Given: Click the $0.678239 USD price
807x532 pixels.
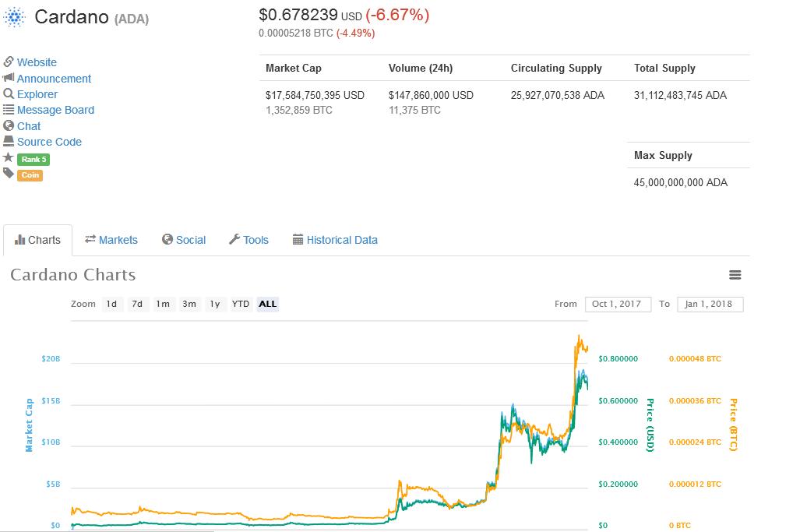Looking at the screenshot, I should click(310, 16).
